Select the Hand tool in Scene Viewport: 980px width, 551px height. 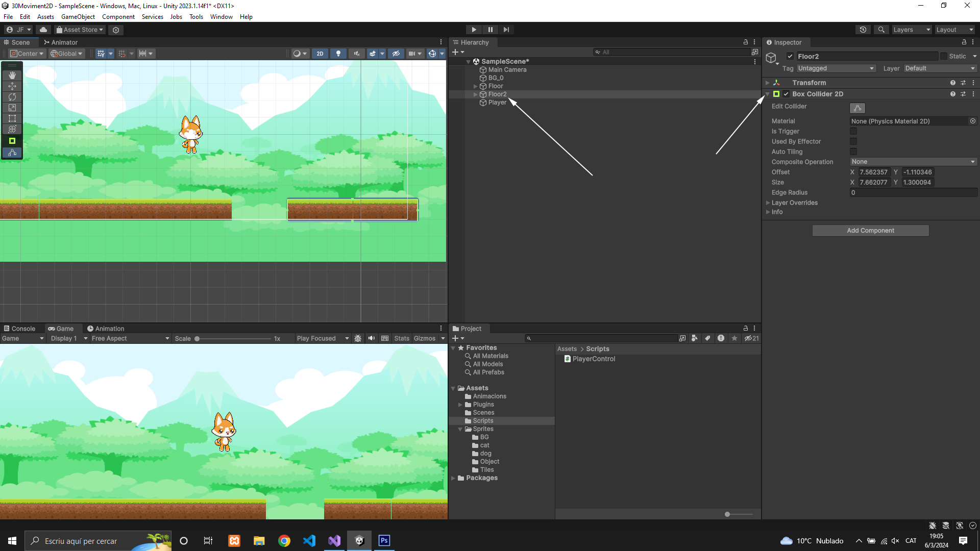click(12, 75)
